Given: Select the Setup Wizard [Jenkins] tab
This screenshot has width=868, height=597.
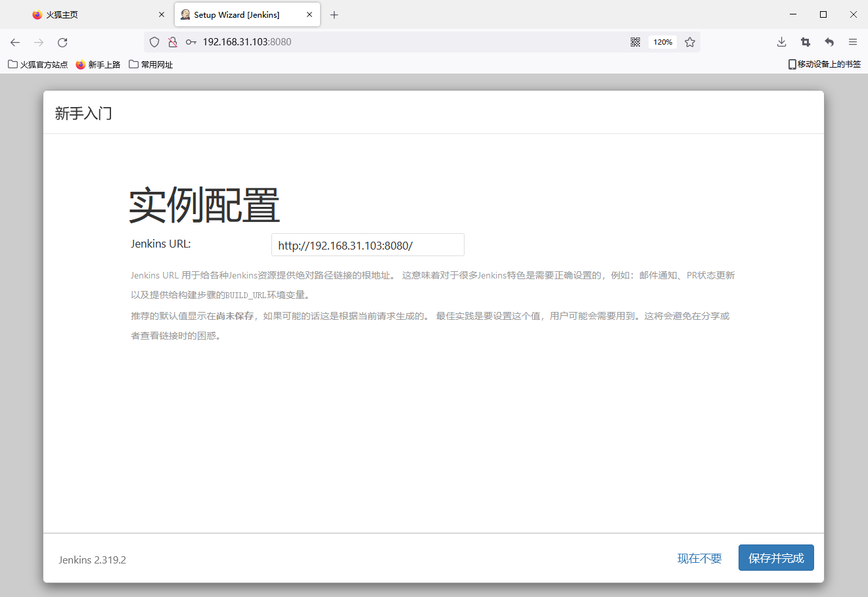Looking at the screenshot, I should 237,14.
